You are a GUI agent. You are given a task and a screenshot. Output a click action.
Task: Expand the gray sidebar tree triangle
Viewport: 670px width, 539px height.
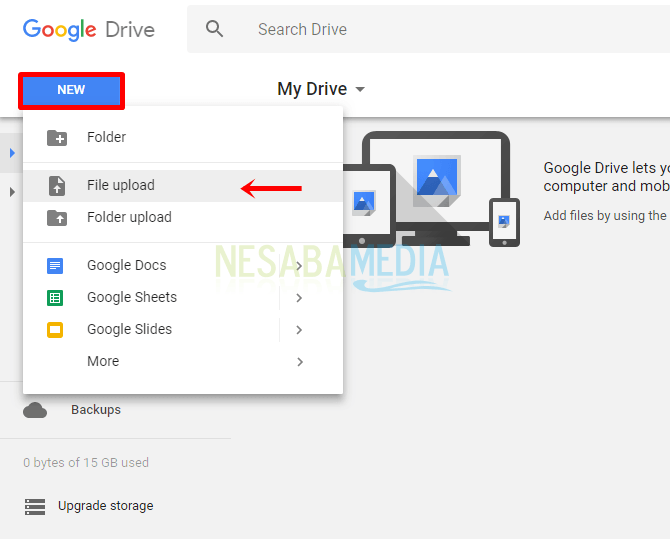pyautogui.click(x=12, y=192)
